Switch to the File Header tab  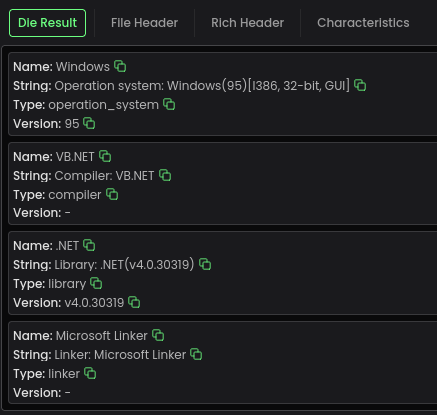point(144,23)
